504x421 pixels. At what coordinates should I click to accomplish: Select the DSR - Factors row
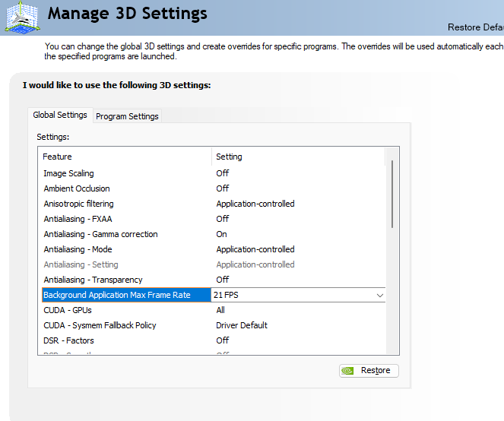(x=68, y=340)
